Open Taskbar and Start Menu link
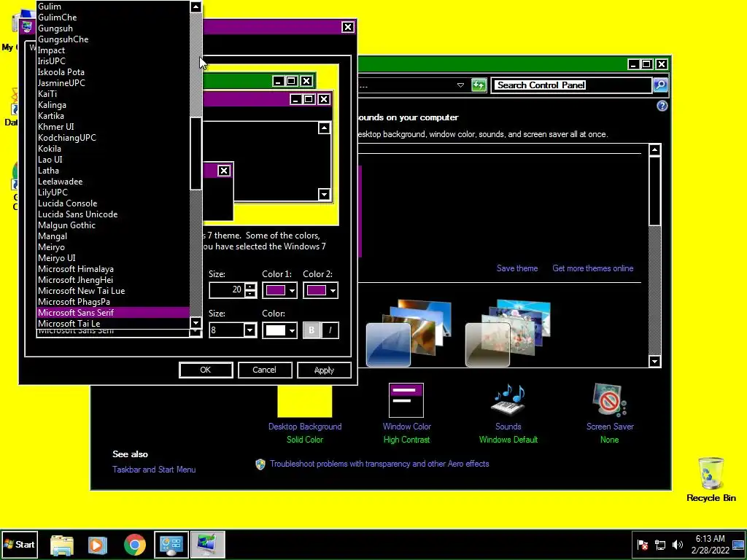The width and height of the screenshot is (747, 560). click(x=154, y=470)
